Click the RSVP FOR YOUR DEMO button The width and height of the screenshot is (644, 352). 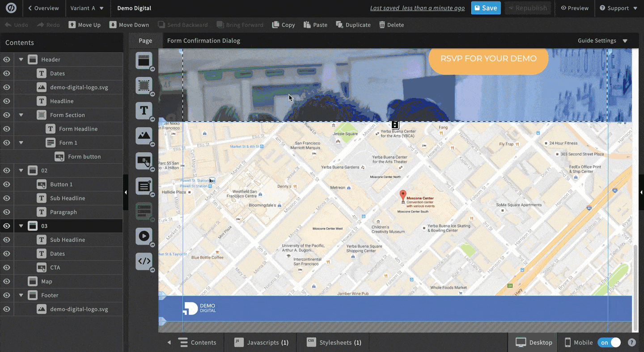(x=488, y=59)
